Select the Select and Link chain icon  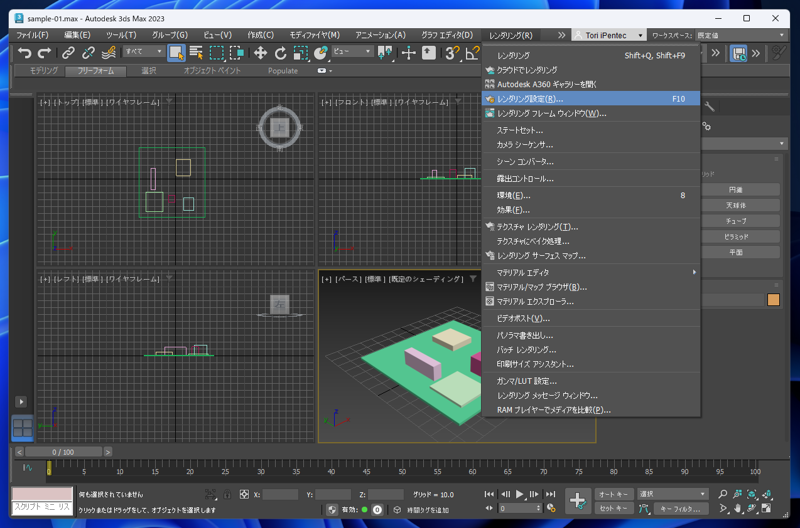point(68,53)
